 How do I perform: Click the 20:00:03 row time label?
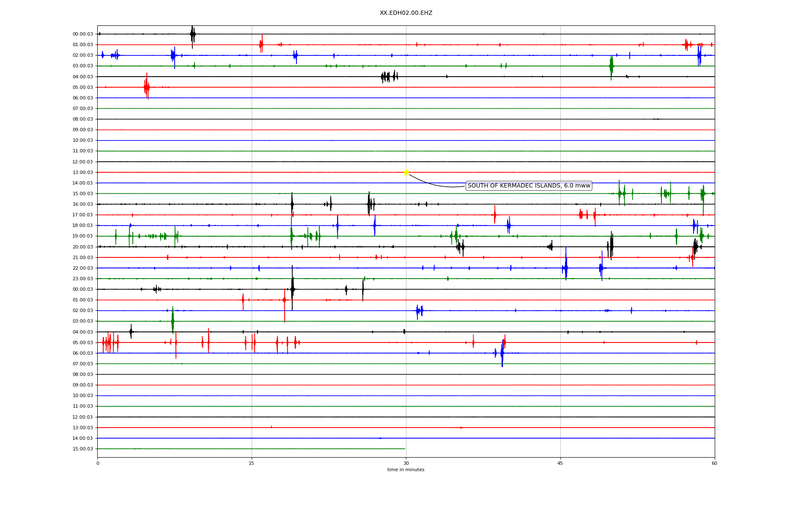point(83,247)
